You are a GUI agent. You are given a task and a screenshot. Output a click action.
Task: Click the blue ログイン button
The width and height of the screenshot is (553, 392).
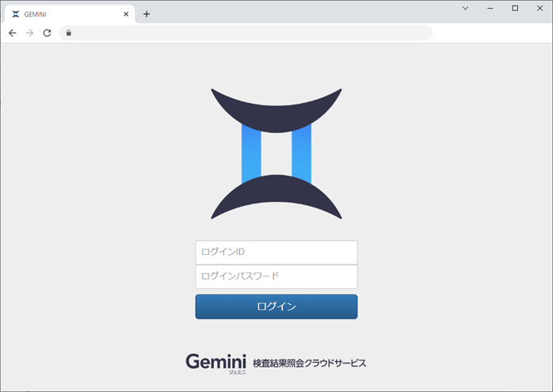coord(276,306)
